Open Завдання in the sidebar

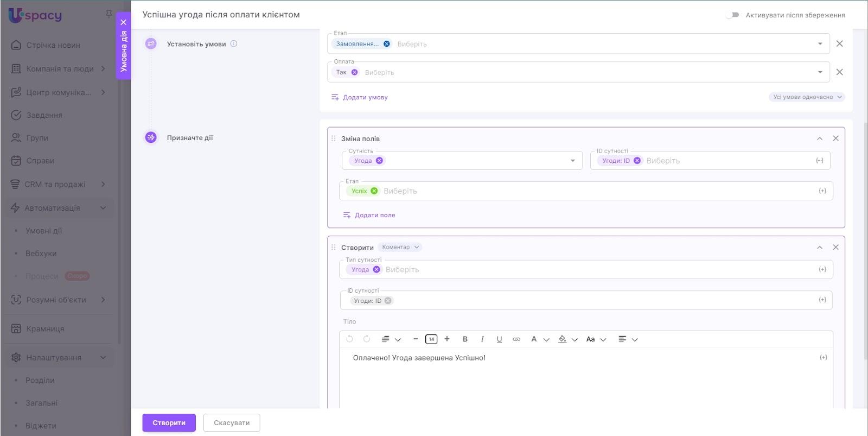tap(44, 115)
